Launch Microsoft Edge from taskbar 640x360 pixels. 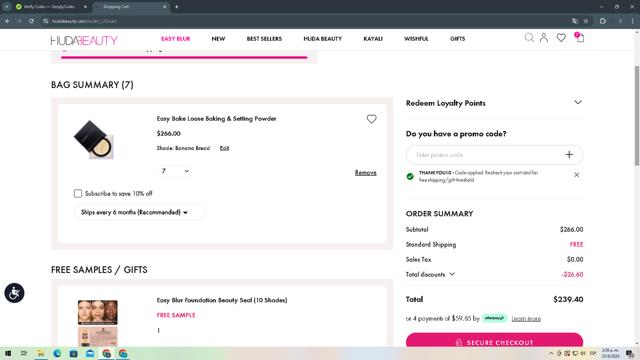click(x=57, y=353)
